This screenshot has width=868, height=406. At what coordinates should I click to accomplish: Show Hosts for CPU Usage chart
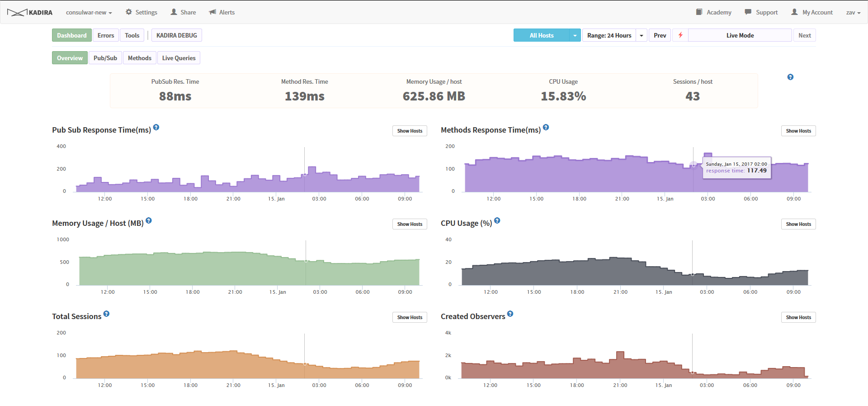[x=798, y=224]
